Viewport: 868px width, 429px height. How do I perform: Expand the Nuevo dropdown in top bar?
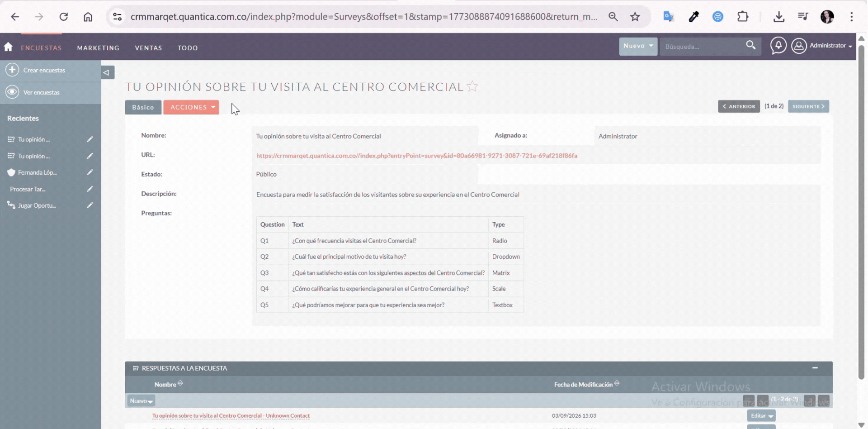click(x=638, y=46)
